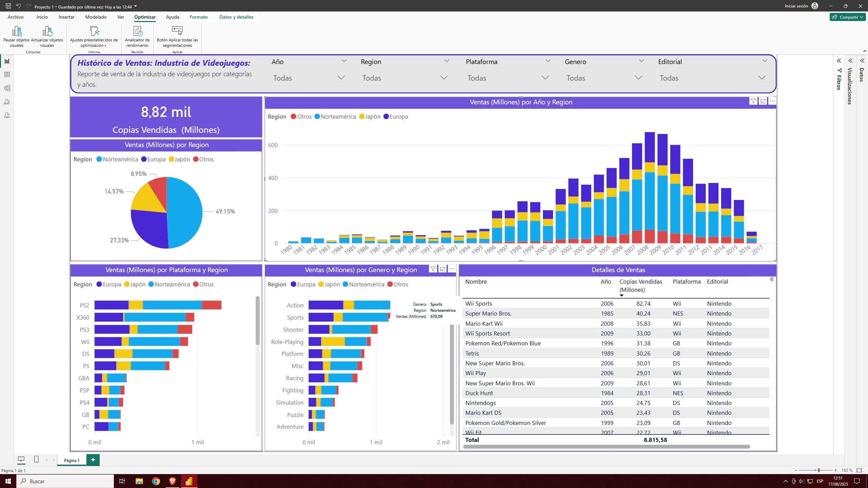868x488 pixels.
Task: Open the Modelado ribbon tab
Action: 96,17
